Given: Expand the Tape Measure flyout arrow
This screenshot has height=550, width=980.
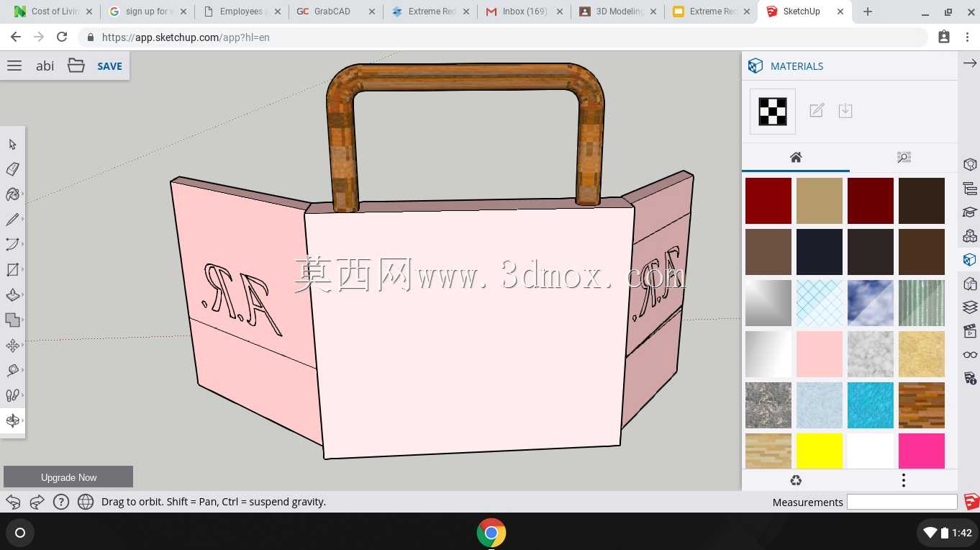Looking at the screenshot, I should (23, 371).
